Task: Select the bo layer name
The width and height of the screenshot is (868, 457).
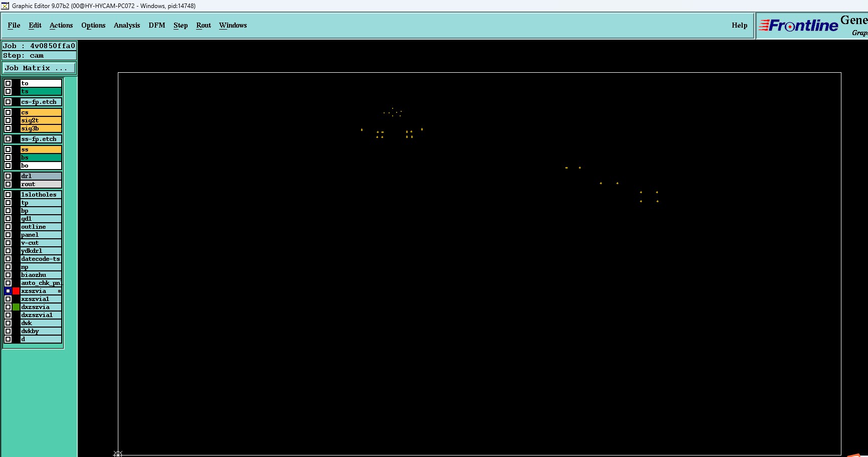Action: [41, 166]
